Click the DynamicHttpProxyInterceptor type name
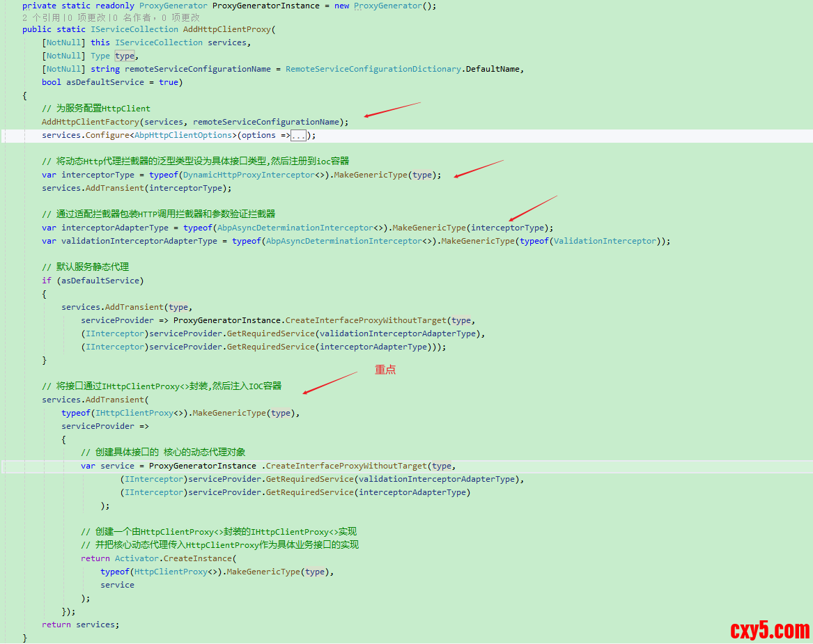This screenshot has height=644, width=813. (x=249, y=175)
